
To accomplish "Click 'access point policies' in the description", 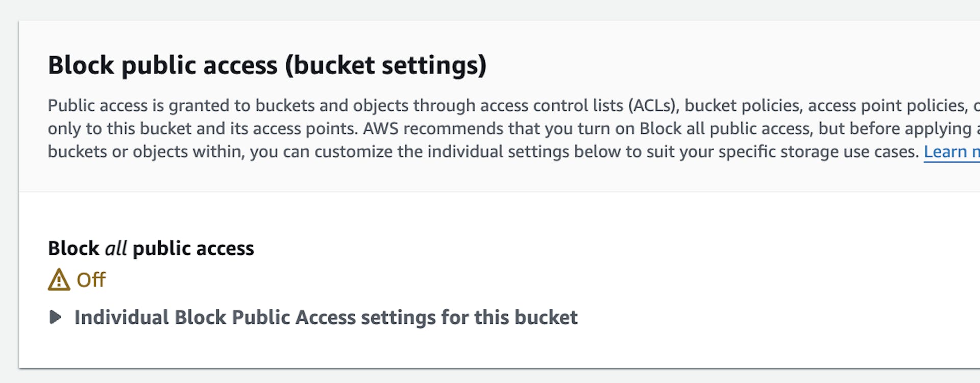I will coord(887,105).
